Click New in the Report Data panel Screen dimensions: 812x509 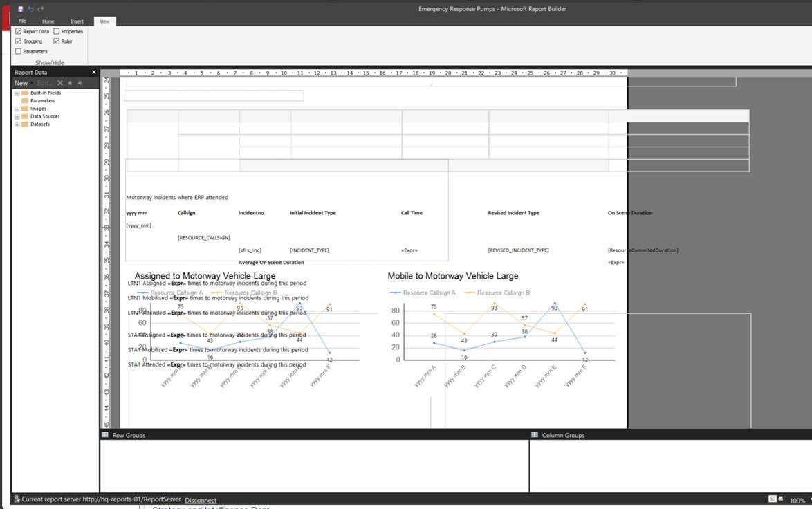pos(21,82)
